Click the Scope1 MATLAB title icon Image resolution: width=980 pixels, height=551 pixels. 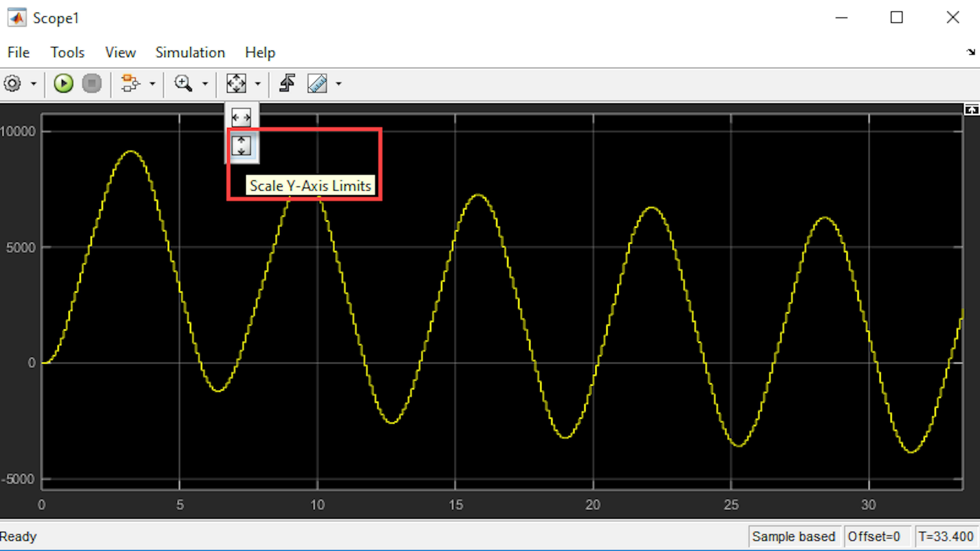pos(17,17)
